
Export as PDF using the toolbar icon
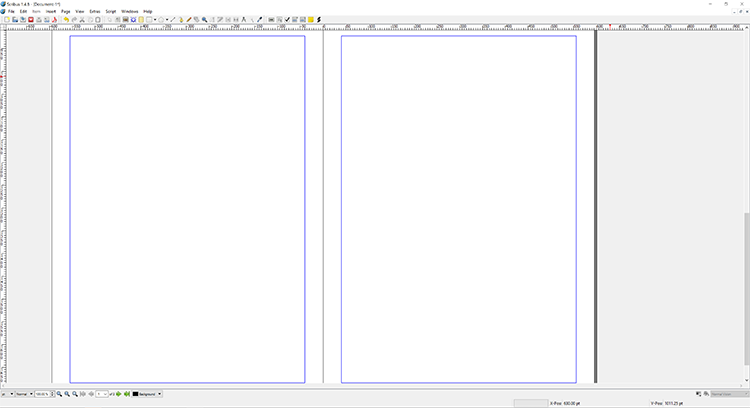[x=54, y=20]
